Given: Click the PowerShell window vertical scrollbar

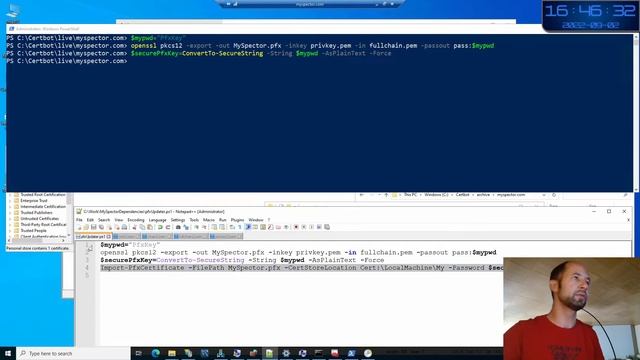Looking at the screenshot, I should pyautogui.click(x=636, y=113).
